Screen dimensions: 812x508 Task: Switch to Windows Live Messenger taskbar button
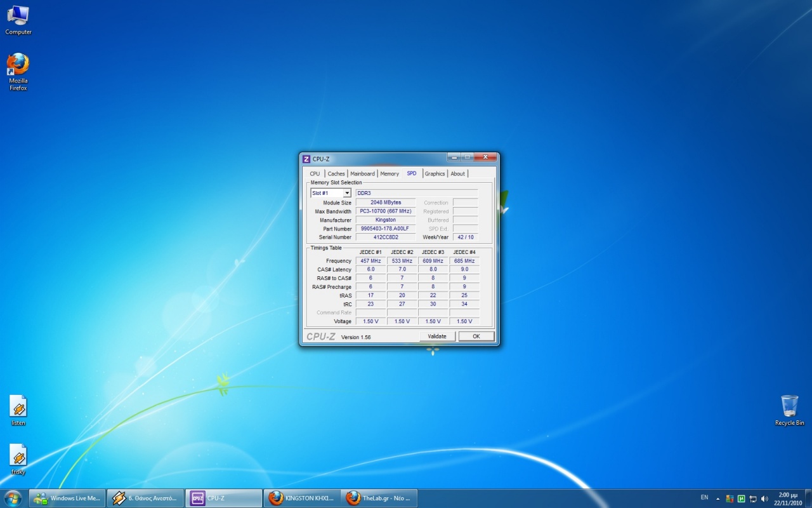tap(67, 498)
